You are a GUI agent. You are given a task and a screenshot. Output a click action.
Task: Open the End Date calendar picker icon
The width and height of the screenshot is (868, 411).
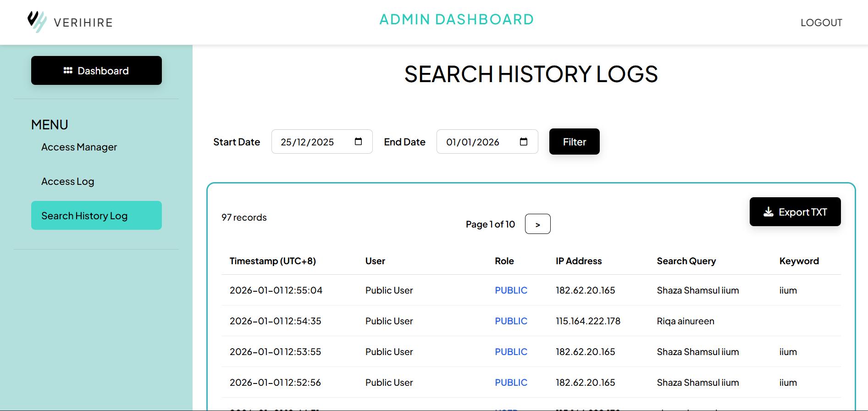click(x=523, y=142)
